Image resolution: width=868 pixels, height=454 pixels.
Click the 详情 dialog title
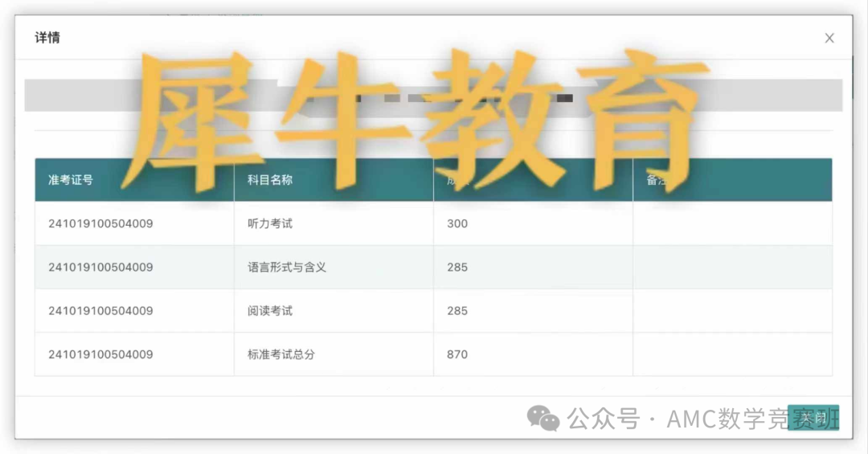tap(47, 38)
